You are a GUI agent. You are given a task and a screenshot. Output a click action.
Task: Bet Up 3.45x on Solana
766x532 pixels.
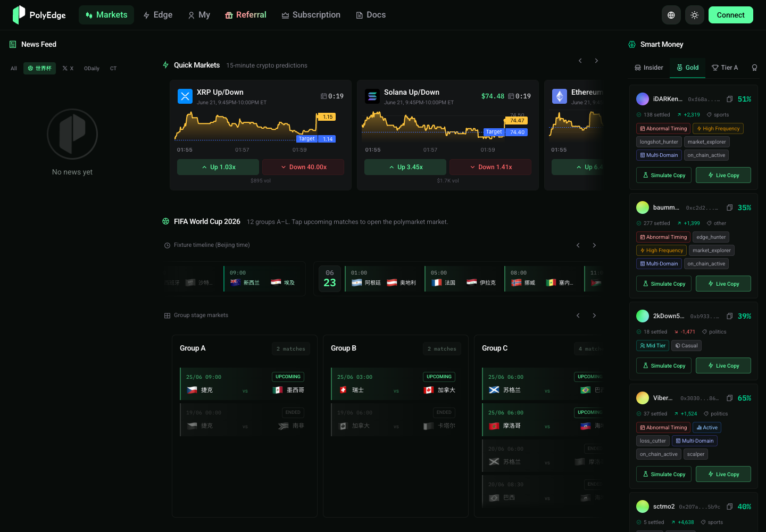(x=405, y=167)
